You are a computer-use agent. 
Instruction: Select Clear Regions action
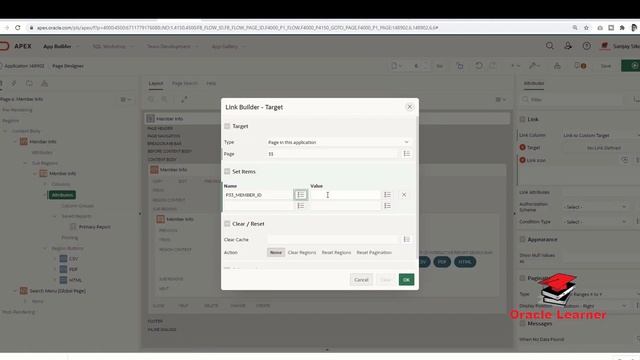click(x=302, y=252)
